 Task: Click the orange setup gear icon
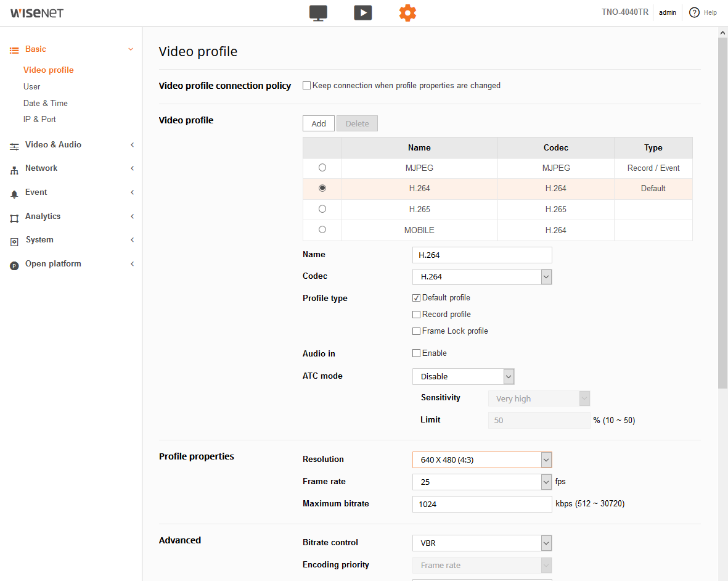coord(407,13)
